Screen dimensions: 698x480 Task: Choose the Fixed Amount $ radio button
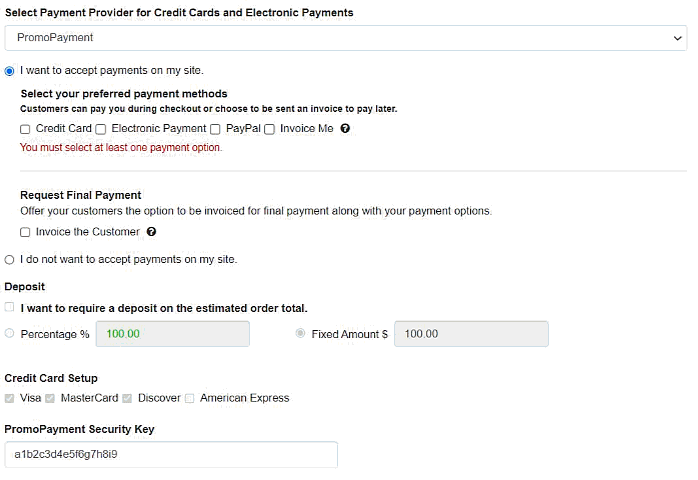tap(300, 334)
